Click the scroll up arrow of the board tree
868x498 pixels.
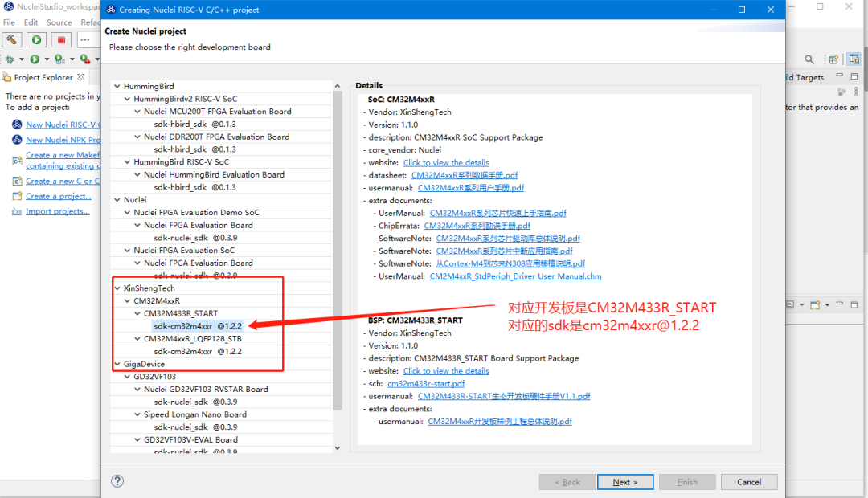[337, 86]
